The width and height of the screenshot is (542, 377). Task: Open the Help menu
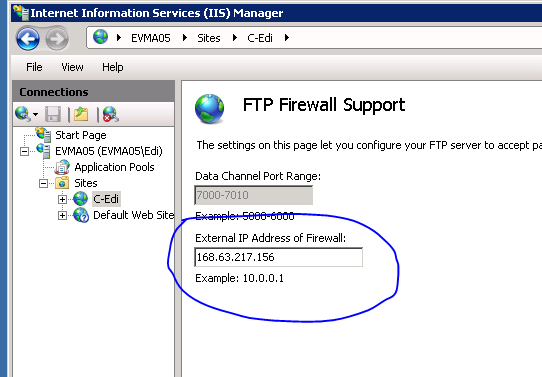pyautogui.click(x=113, y=67)
